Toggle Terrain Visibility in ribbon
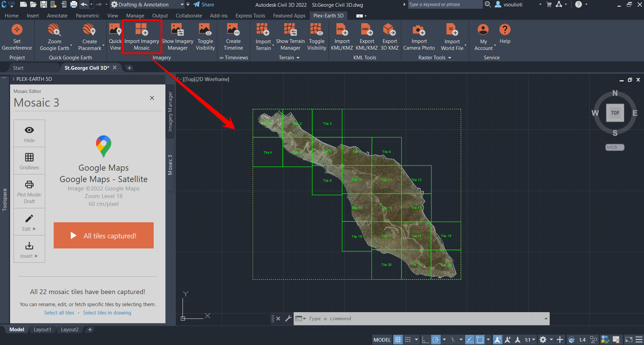 pos(316,37)
